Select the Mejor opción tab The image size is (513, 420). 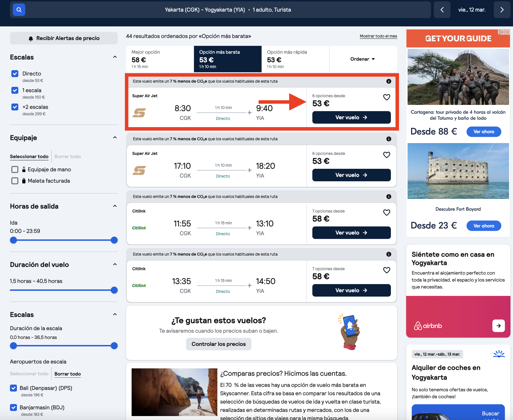point(160,59)
